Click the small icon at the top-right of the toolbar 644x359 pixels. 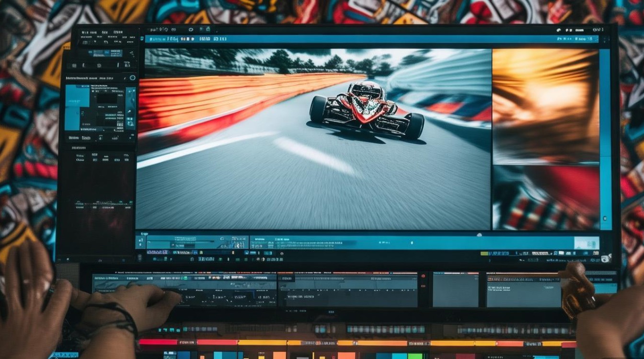[559, 30]
